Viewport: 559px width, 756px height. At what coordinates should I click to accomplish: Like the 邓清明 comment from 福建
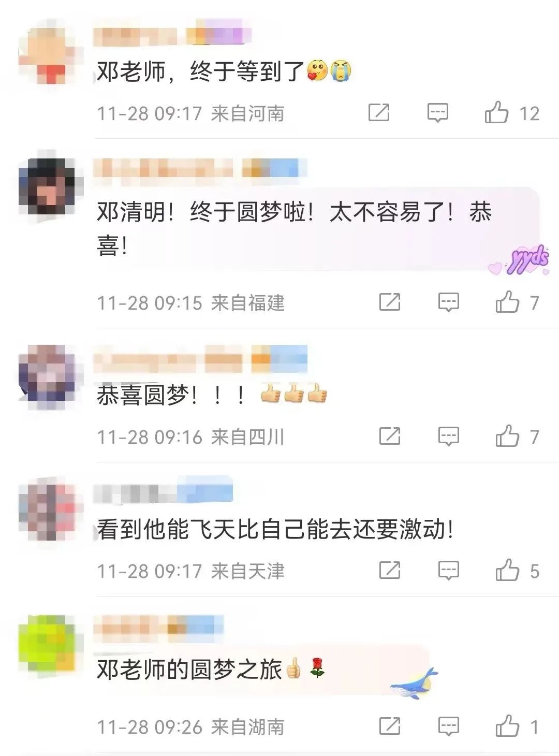pos(507,302)
